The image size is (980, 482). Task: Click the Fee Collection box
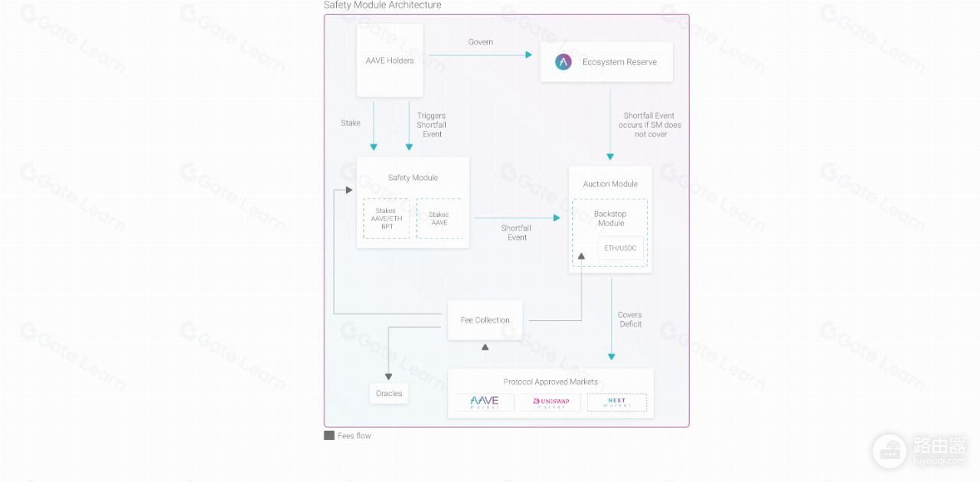pos(485,320)
